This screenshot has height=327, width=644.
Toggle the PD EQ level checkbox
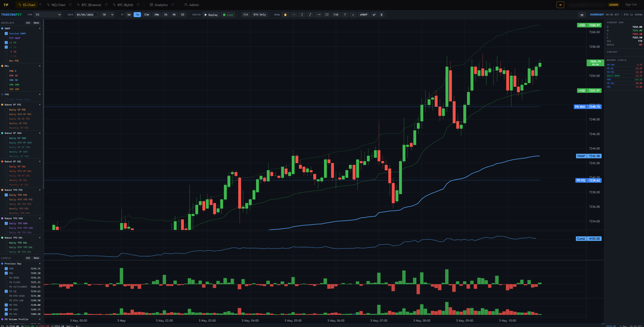(x=6, y=291)
